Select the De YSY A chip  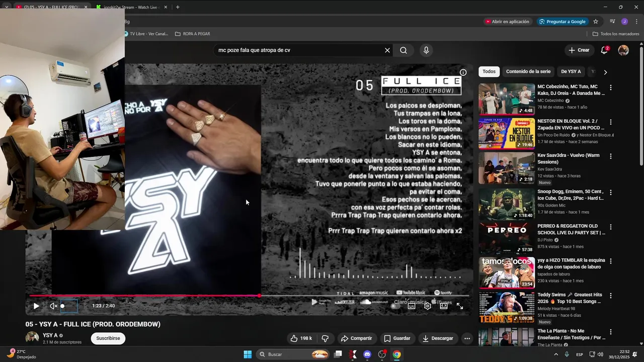571,72
